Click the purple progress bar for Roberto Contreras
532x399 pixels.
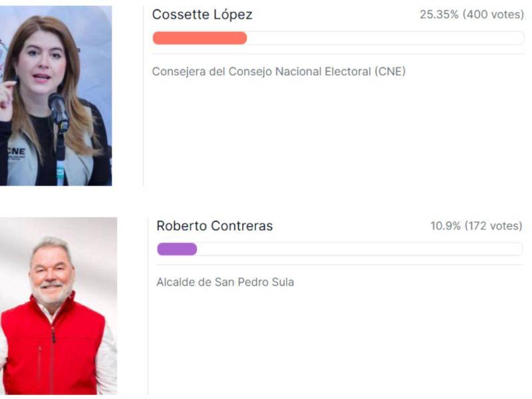(x=176, y=249)
